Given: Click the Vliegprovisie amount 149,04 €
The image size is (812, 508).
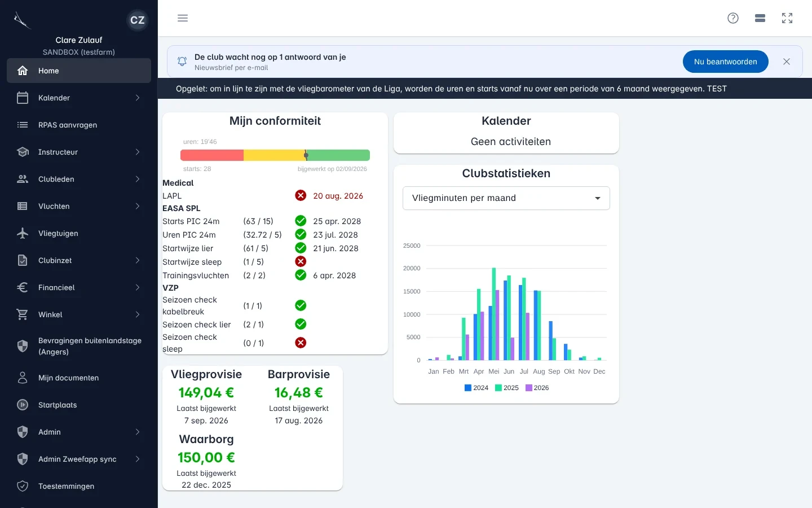Looking at the screenshot, I should click(206, 392).
